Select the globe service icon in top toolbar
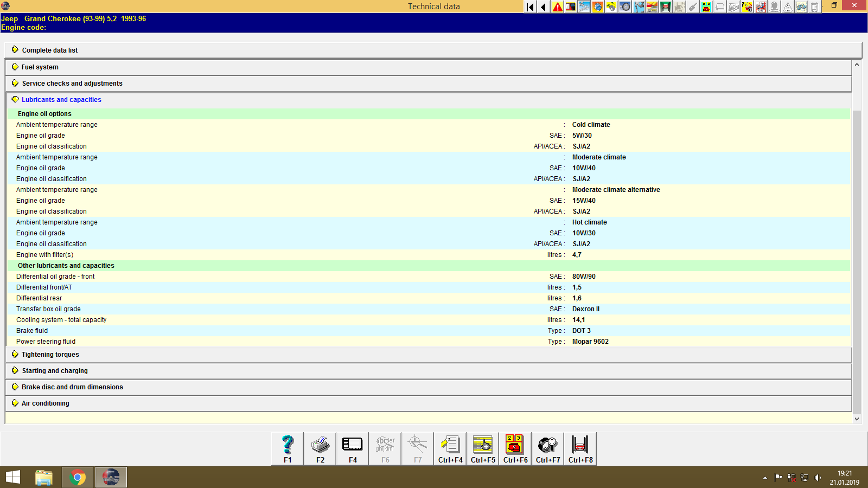 coord(598,7)
